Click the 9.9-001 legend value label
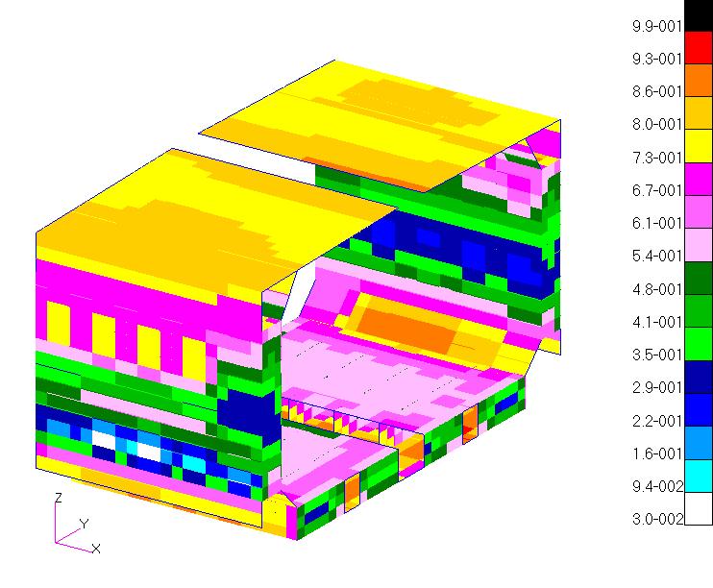713x588 pixels. pyautogui.click(x=656, y=27)
